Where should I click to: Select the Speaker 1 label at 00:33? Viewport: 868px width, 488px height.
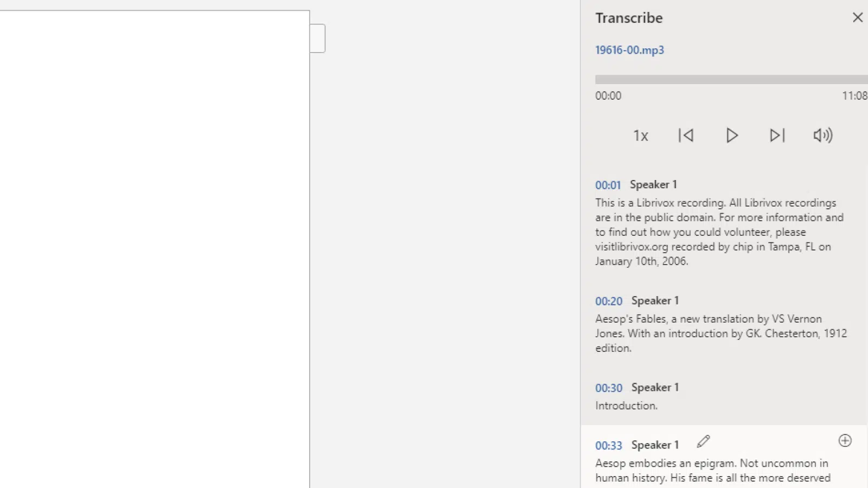pyautogui.click(x=655, y=445)
